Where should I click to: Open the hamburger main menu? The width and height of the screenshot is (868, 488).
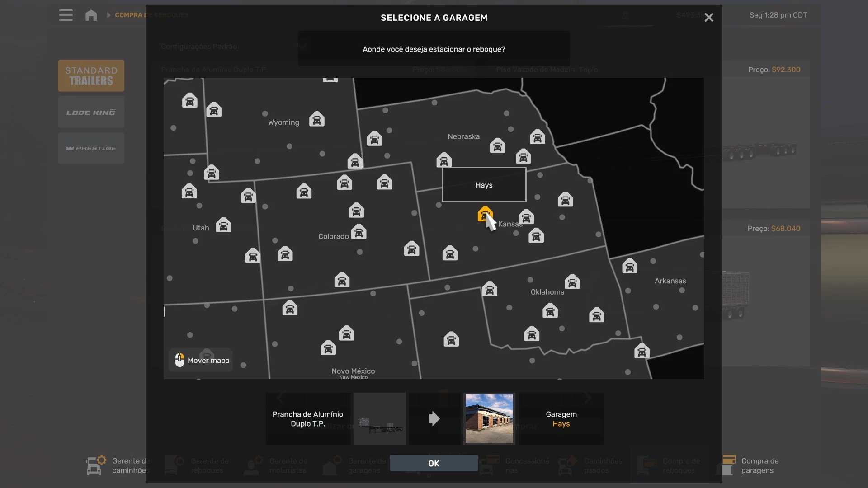[66, 15]
